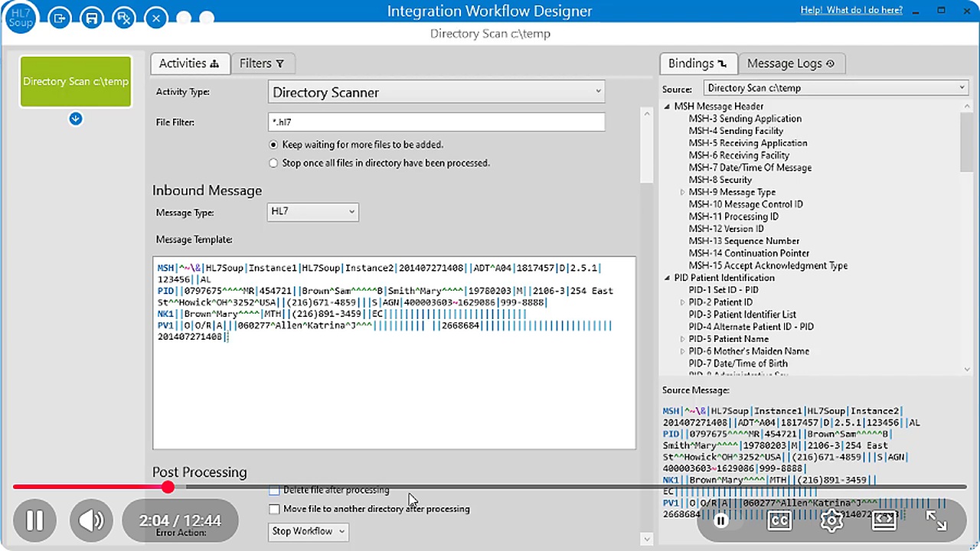Enable Delete file after processing checkbox
This screenshot has height=551, width=980.
pos(274,491)
